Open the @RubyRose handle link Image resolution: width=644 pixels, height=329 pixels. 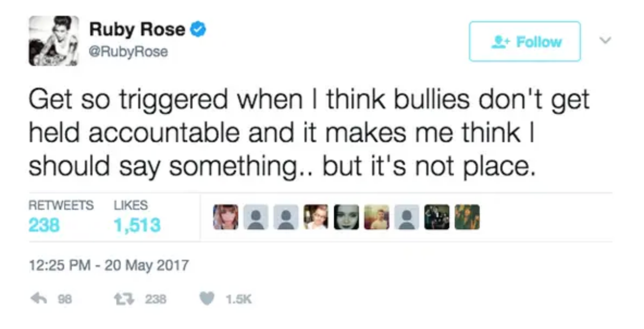128,52
